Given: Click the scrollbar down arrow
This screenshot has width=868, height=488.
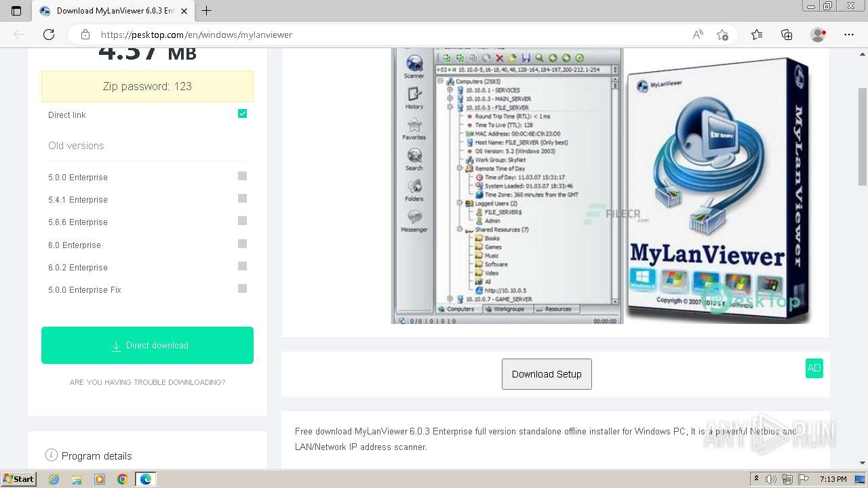Looking at the screenshot, I should coord(863,463).
